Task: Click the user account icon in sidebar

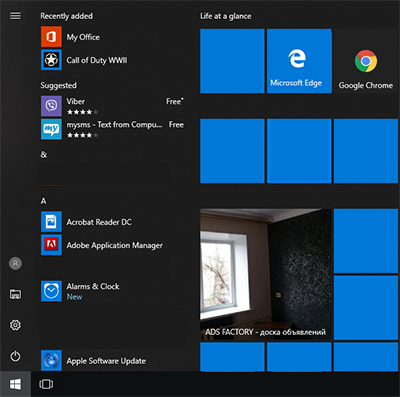Action: pyautogui.click(x=15, y=263)
